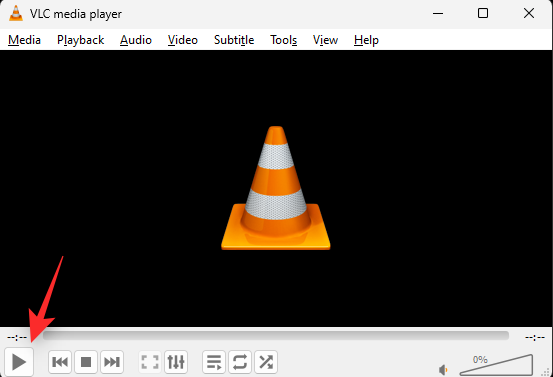Open the Audio menu
This screenshot has width=553, height=377.
click(136, 40)
